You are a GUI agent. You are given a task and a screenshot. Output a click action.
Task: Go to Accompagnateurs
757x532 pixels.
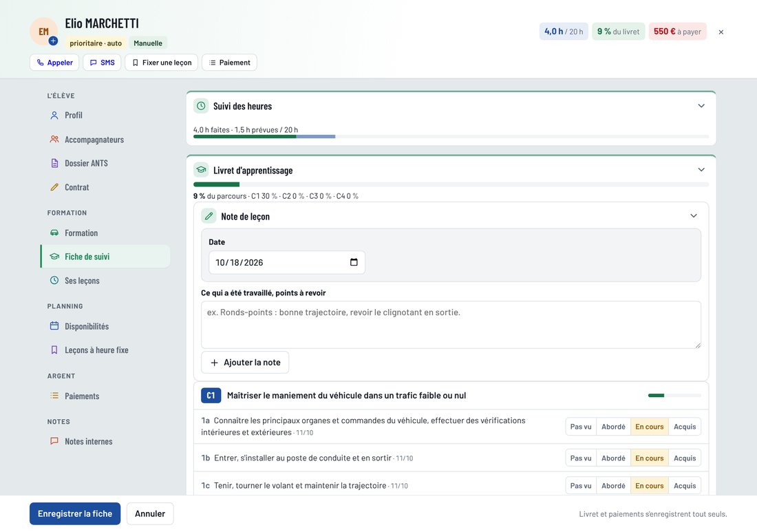pyautogui.click(x=105, y=140)
